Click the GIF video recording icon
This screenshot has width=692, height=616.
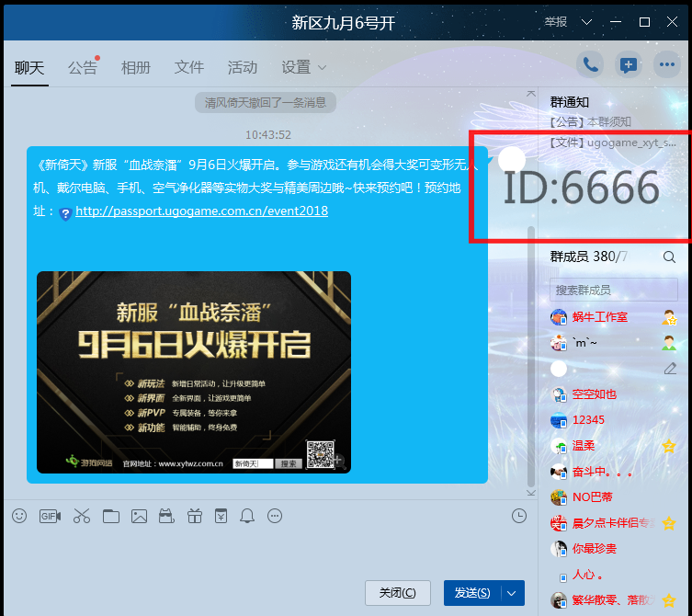pos(50,516)
